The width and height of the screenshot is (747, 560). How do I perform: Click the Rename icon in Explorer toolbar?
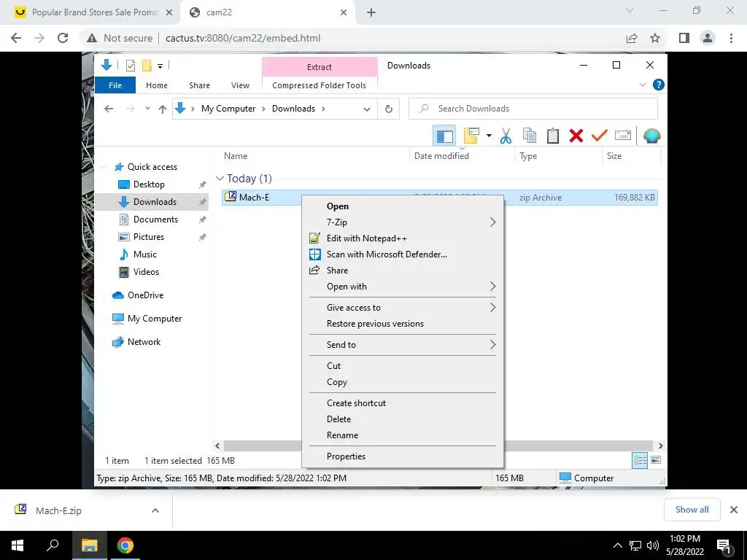click(623, 136)
